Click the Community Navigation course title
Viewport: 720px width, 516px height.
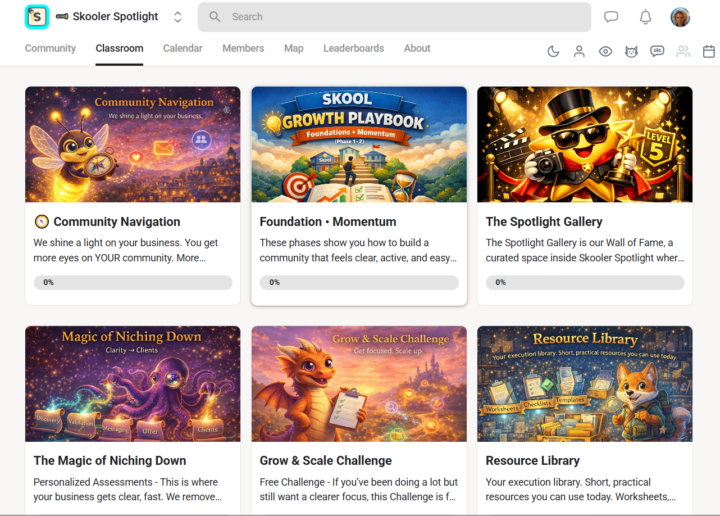click(x=117, y=222)
